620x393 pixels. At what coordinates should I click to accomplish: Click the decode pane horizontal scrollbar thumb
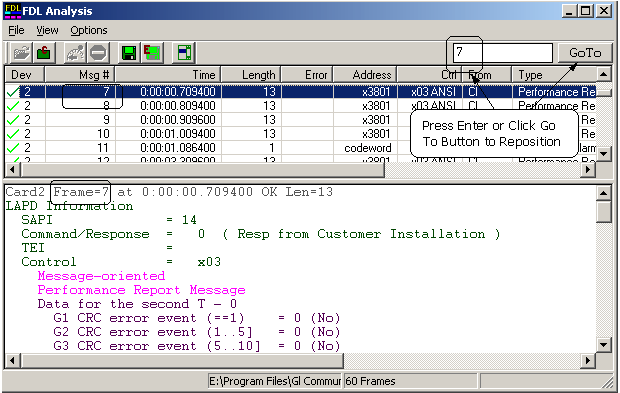[181, 361]
